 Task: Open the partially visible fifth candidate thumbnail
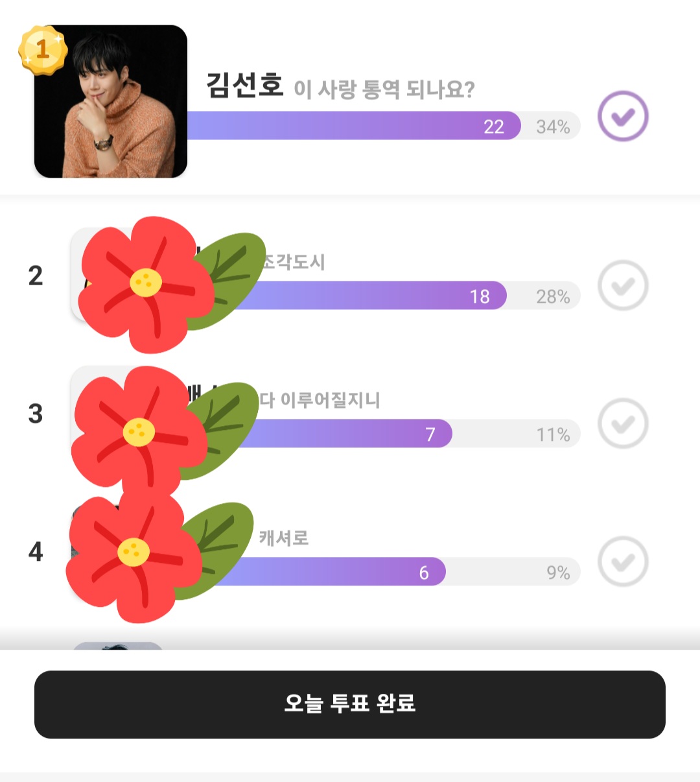117,646
